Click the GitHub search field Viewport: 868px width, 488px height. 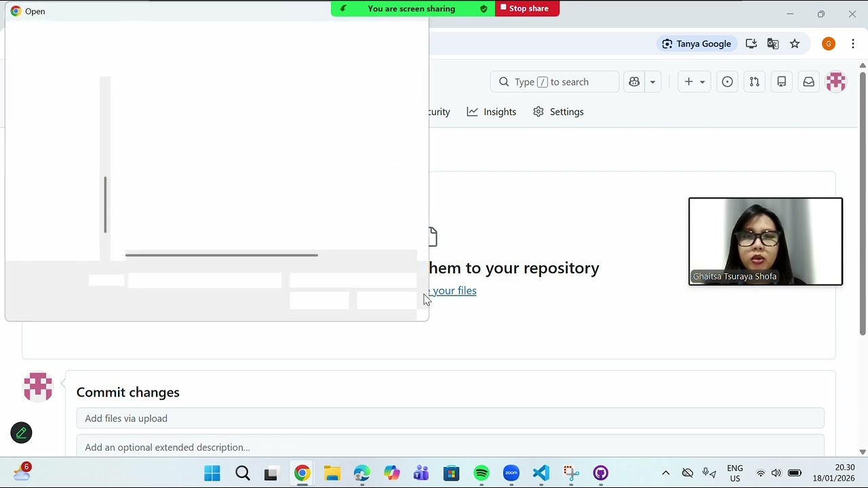tap(554, 82)
